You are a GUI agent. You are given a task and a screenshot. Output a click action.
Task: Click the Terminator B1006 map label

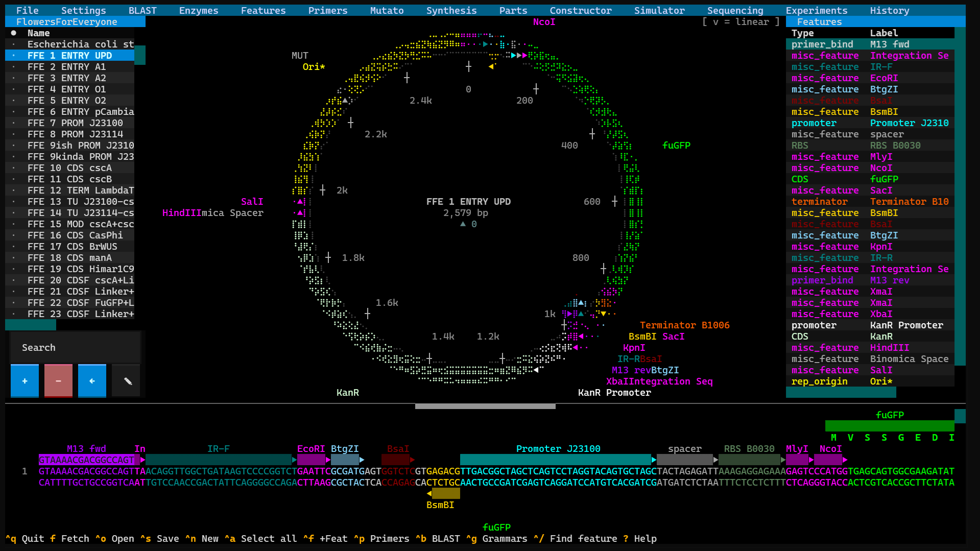pyautogui.click(x=685, y=325)
